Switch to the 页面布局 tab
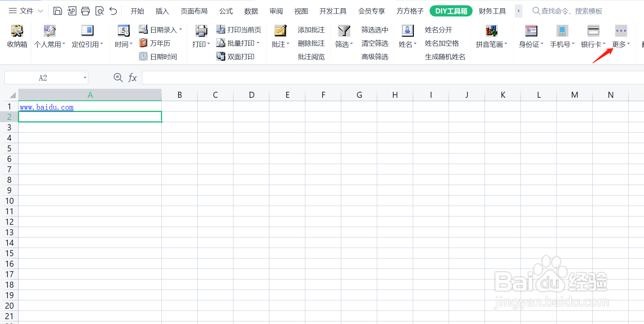644x324 pixels. point(194,11)
